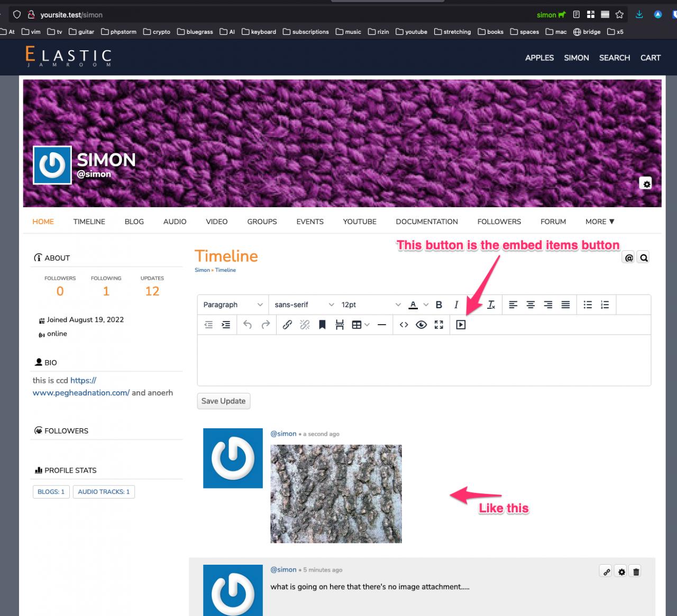Expand the 12pt font size dropdown
The height and width of the screenshot is (616, 677).
tap(371, 305)
